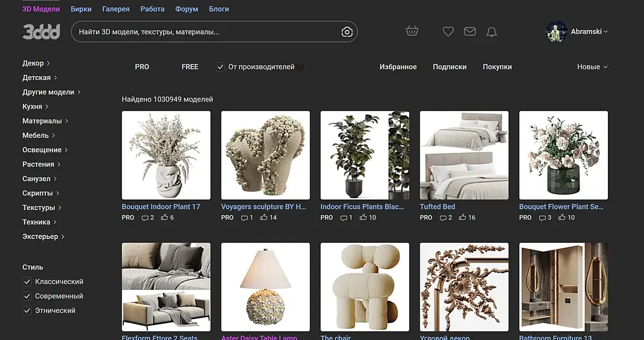Screen dimensions: 644x340
Task: Switch to the Галерея tab
Action: click(x=116, y=9)
